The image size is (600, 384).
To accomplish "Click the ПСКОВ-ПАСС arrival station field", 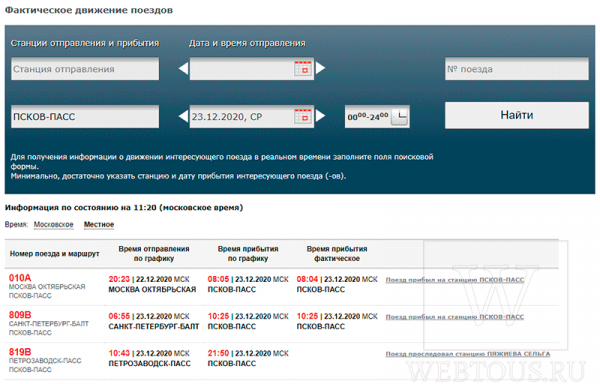I will coord(85,117).
